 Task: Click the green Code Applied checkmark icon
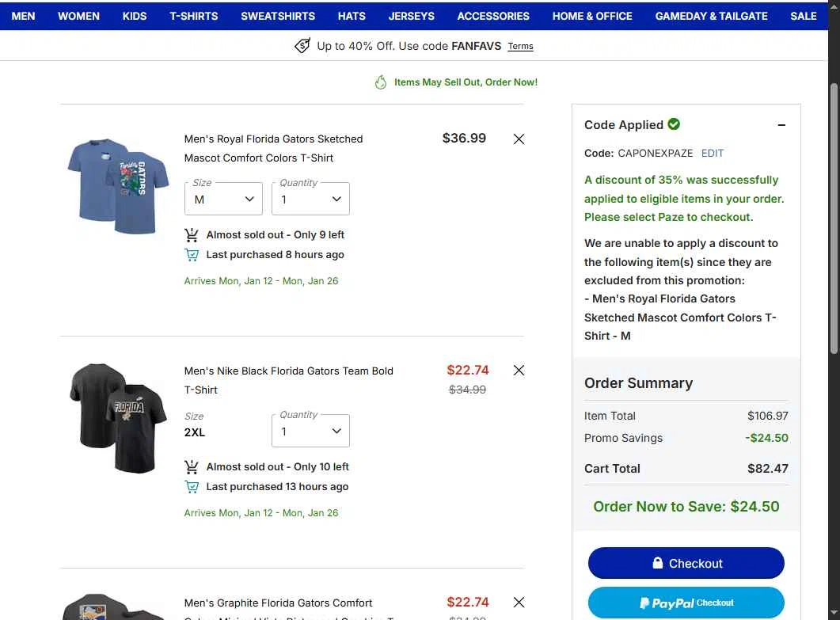(x=674, y=124)
